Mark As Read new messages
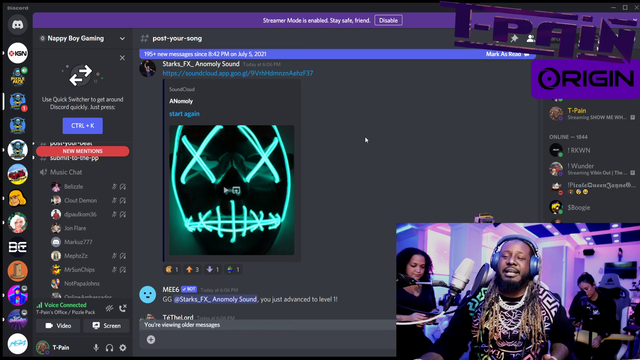The width and height of the screenshot is (640, 360). [x=507, y=54]
